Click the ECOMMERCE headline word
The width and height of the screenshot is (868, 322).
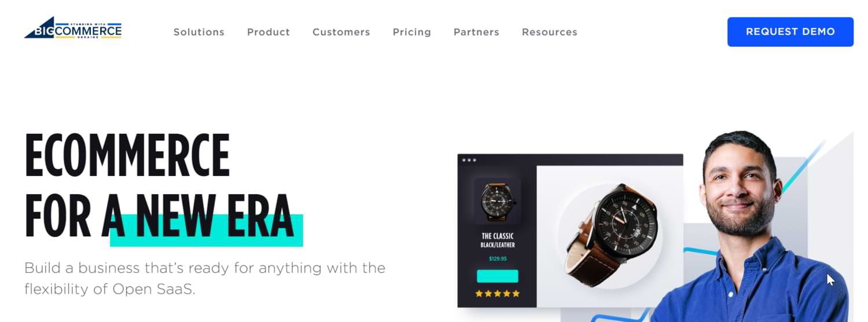coord(127,155)
